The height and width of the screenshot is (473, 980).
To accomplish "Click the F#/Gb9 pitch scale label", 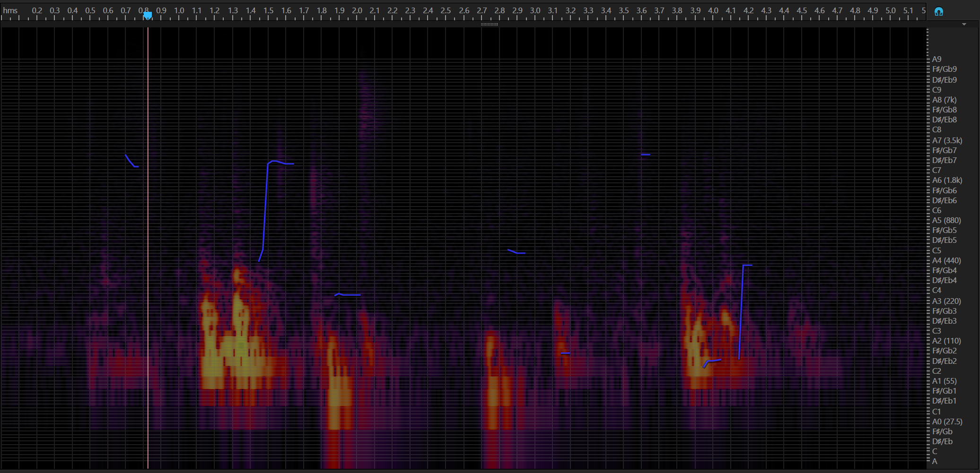I will 945,69.
